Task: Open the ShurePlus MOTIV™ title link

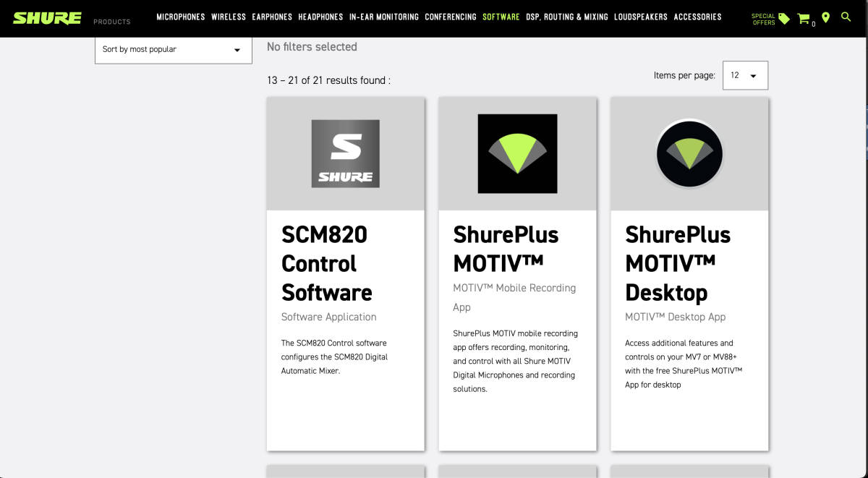Action: 506,249
